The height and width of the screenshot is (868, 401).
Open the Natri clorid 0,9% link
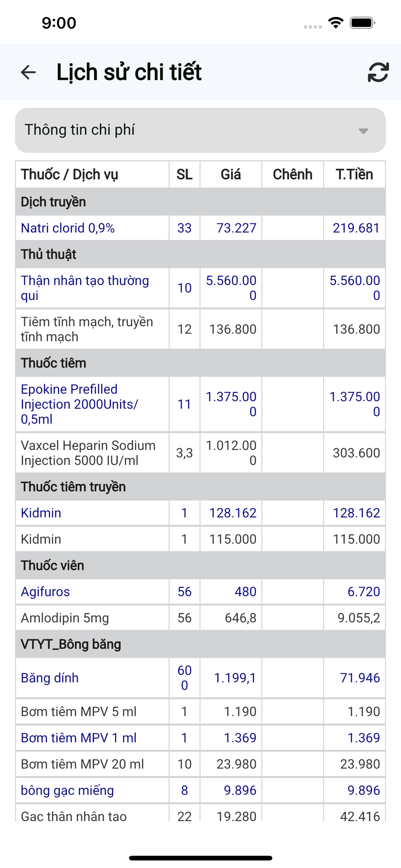coord(68,228)
